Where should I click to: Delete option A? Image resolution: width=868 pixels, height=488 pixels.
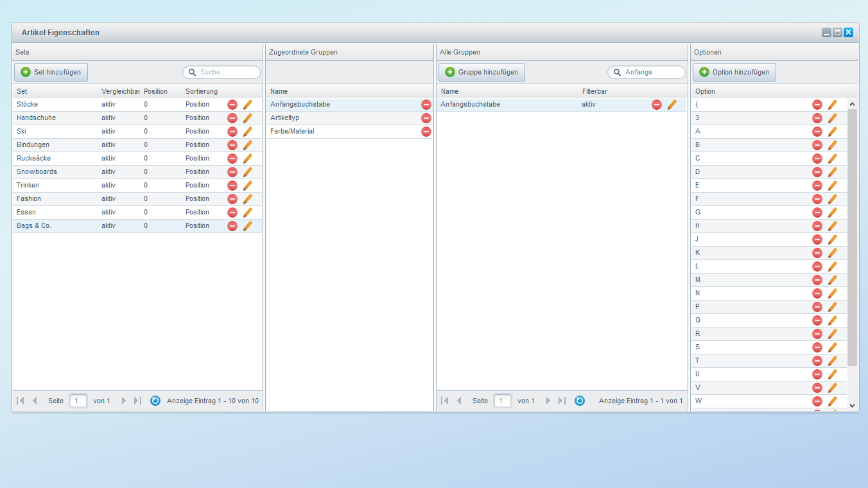point(817,131)
